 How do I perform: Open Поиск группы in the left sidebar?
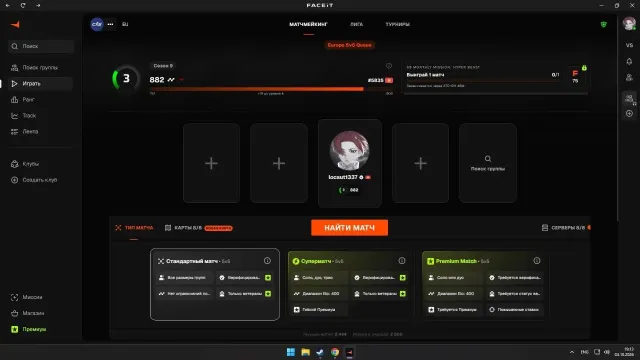click(40, 67)
